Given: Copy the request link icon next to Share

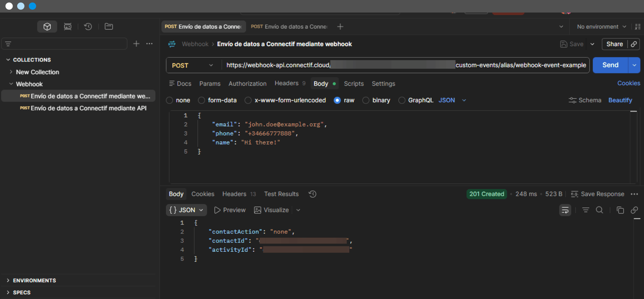Looking at the screenshot, I should (634, 44).
